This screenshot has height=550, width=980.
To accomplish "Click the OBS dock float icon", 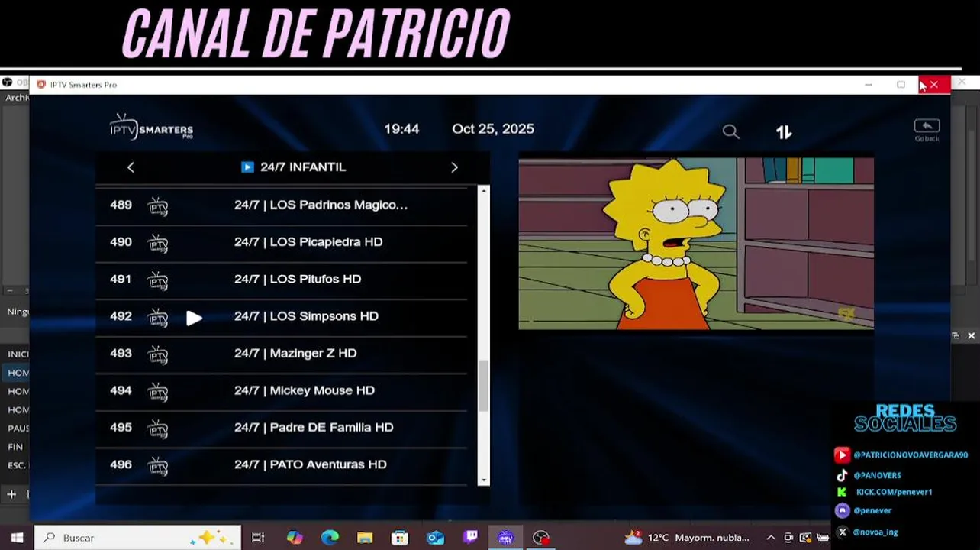I will click(x=955, y=336).
